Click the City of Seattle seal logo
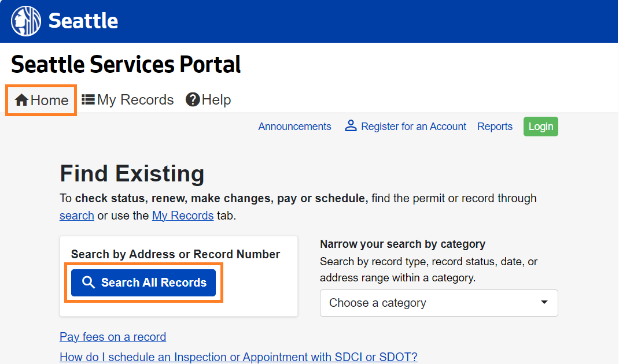Screen dimensions: 619x364 click(x=26, y=21)
